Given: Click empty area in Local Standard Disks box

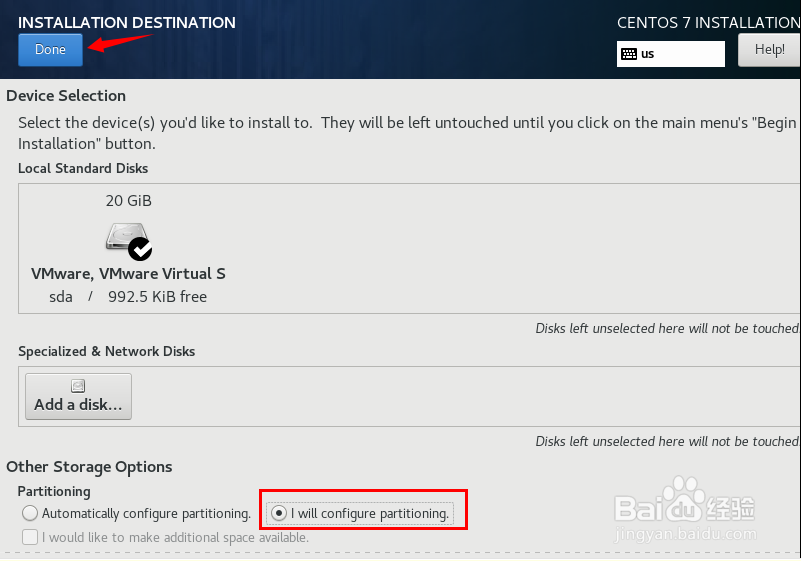Looking at the screenshot, I should coord(511,249).
